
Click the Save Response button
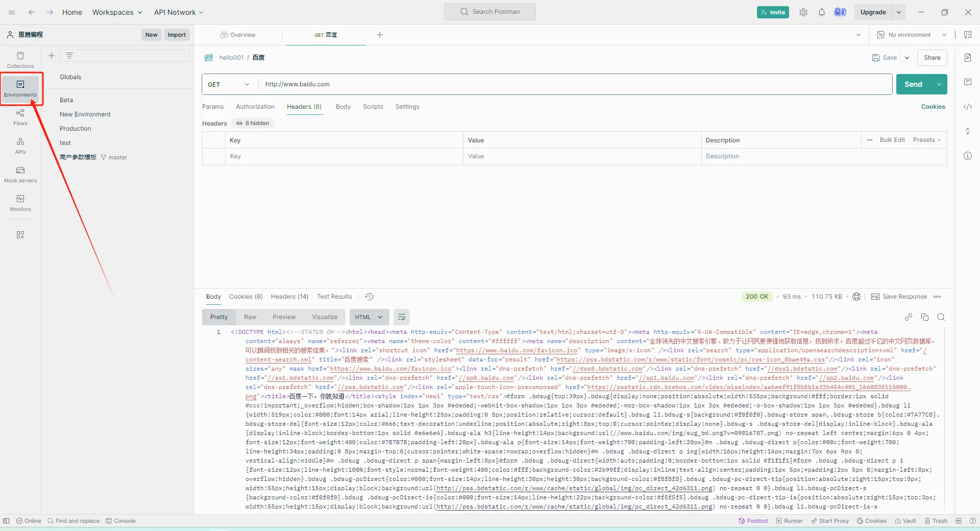click(899, 297)
